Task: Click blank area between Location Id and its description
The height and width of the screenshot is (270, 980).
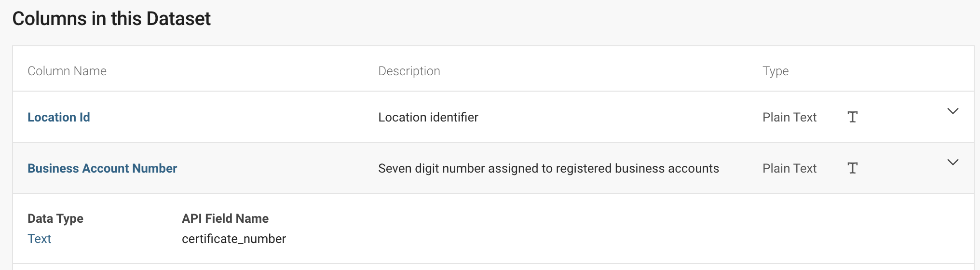Action: [x=231, y=117]
